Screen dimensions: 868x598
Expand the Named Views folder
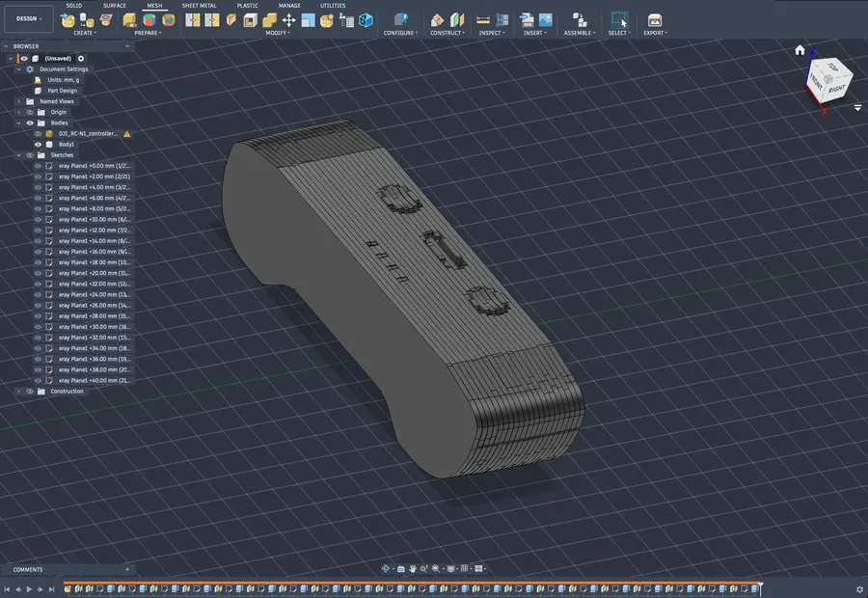tap(18, 102)
